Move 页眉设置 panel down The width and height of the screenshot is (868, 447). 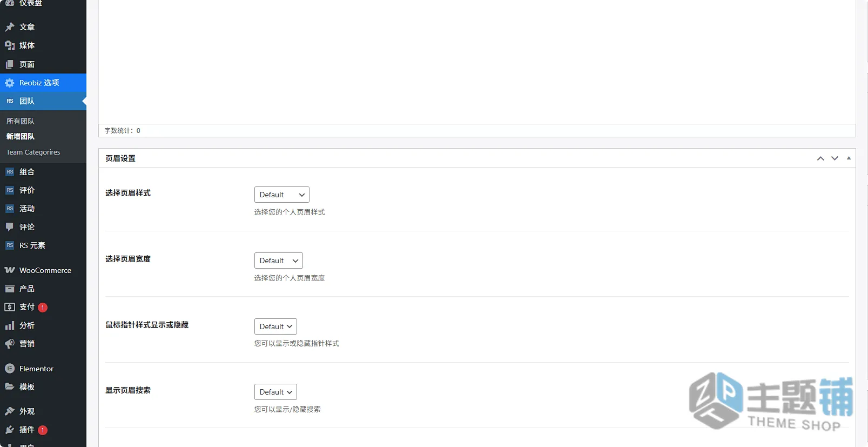tap(835, 158)
